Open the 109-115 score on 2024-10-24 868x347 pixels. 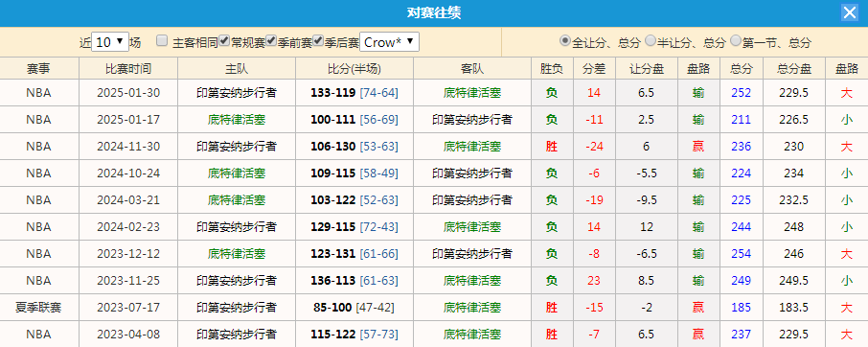(x=332, y=173)
